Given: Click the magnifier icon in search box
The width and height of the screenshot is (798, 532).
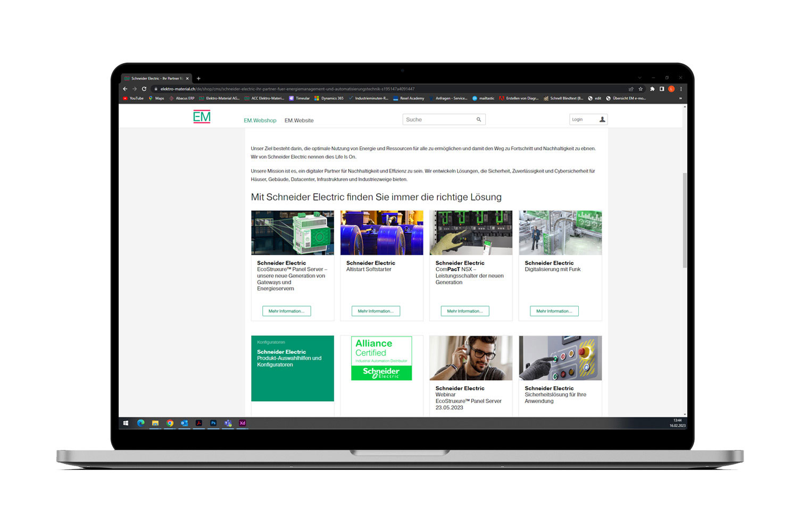Looking at the screenshot, I should [479, 120].
